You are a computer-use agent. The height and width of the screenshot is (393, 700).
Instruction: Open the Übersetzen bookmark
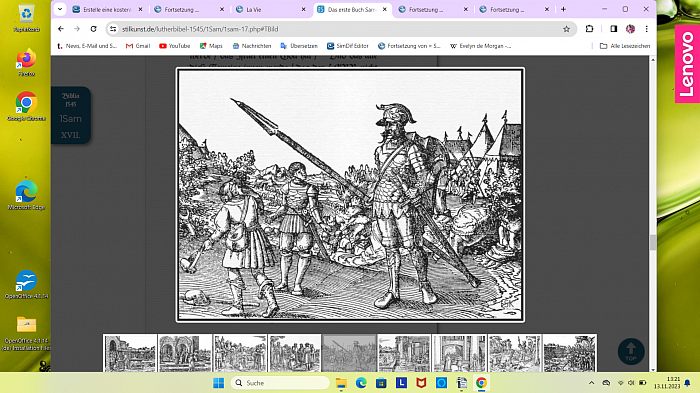click(299, 46)
